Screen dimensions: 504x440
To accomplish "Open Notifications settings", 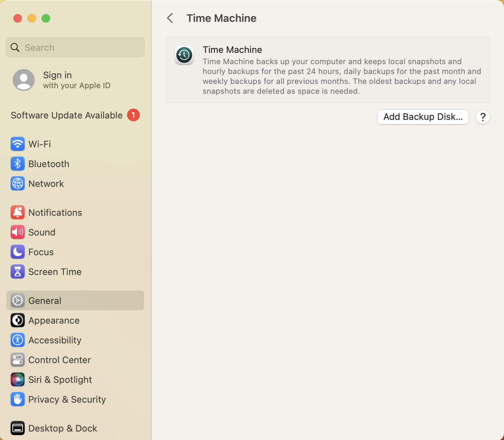I will point(55,212).
